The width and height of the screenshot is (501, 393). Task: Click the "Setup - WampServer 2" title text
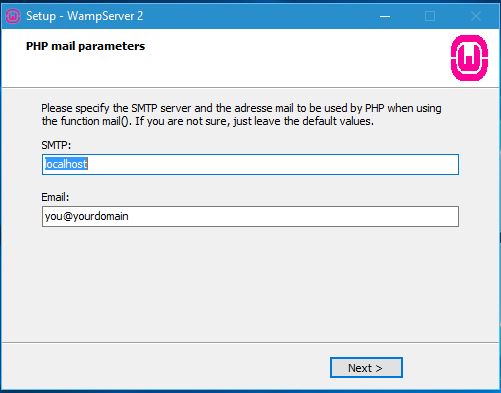click(85, 16)
